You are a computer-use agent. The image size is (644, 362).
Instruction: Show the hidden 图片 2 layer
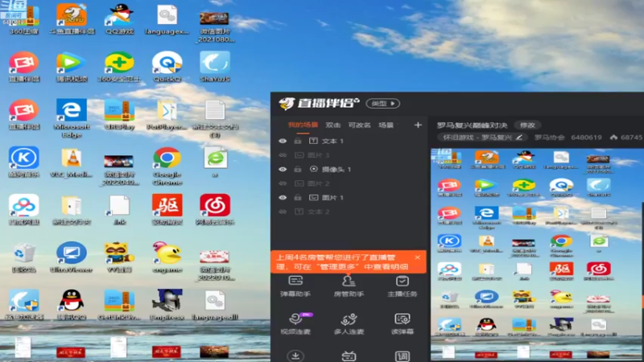(x=283, y=183)
